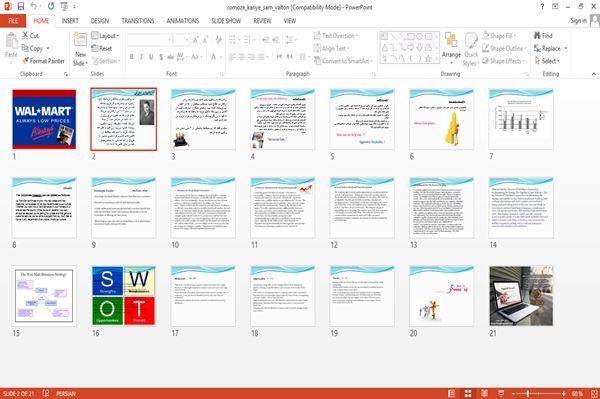
Task: Switch to the VIEW tab
Action: tap(290, 21)
